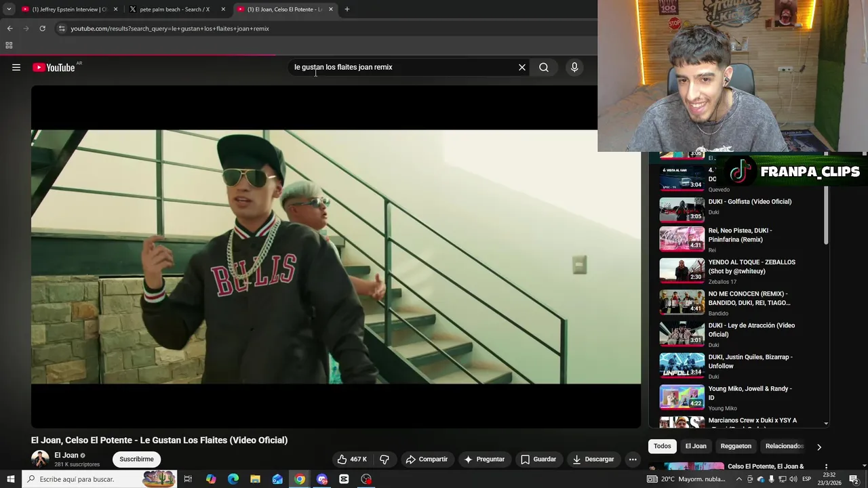868x488 pixels.
Task: Click the Bandido channel name text
Action: click(x=718, y=313)
